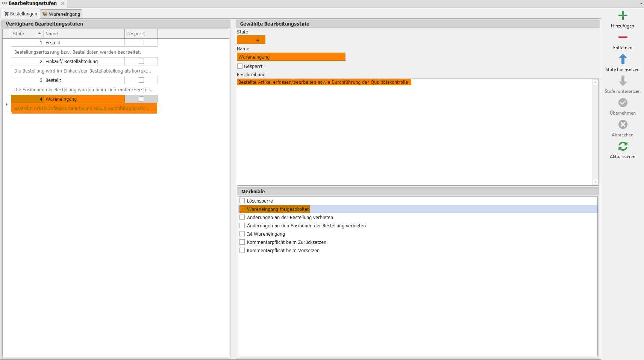Click the red minus Entfernen icon
Screen dimensions: 644x360
point(623,38)
